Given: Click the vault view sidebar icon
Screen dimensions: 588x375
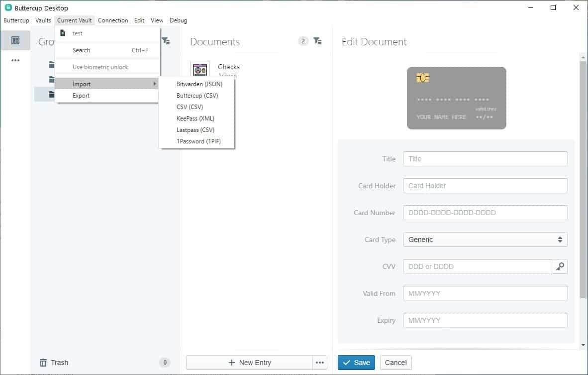Looking at the screenshot, I should (x=15, y=40).
